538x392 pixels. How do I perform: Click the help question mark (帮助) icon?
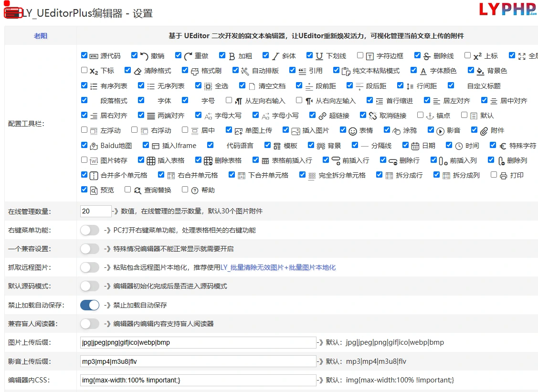(x=195, y=191)
